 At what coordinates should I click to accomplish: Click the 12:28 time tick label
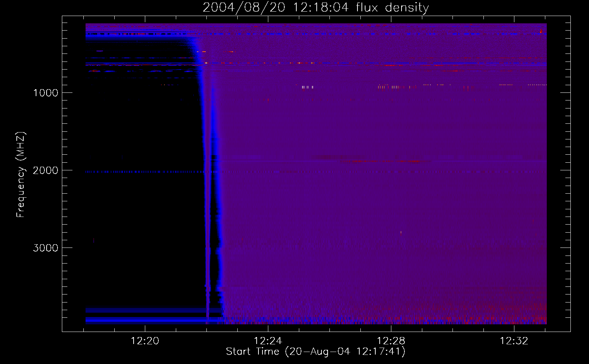click(x=391, y=341)
